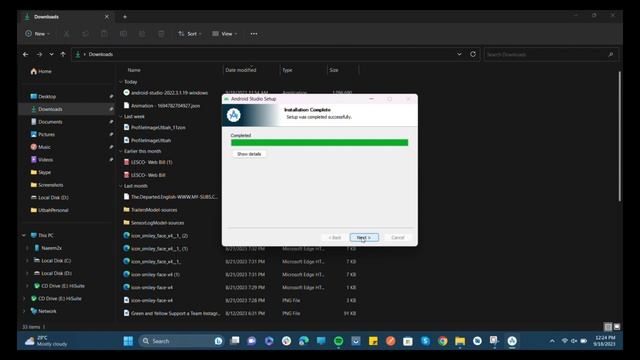Screen dimensions: 640x360
Task: Open the Sort dropdown in File Explorer
Action: (x=190, y=34)
